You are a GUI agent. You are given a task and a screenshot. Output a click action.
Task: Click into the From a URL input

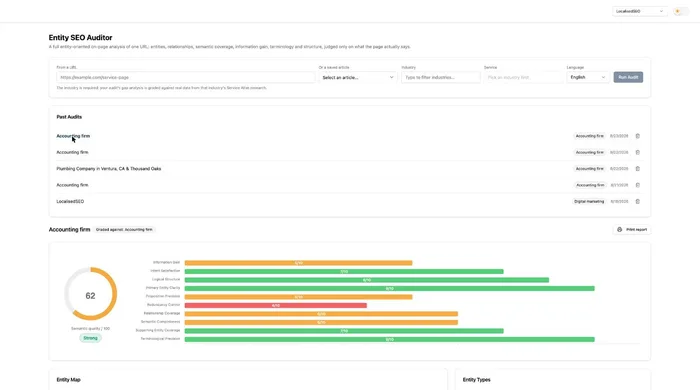click(185, 77)
